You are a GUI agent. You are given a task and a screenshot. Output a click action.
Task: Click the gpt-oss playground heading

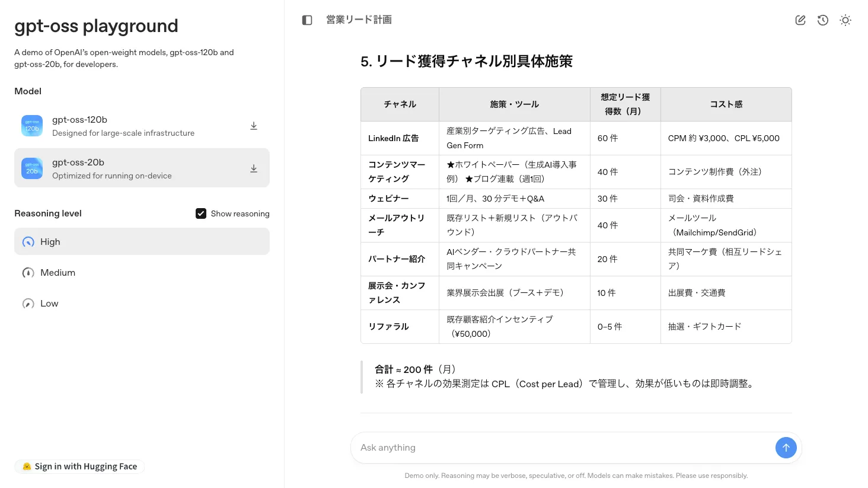96,26
